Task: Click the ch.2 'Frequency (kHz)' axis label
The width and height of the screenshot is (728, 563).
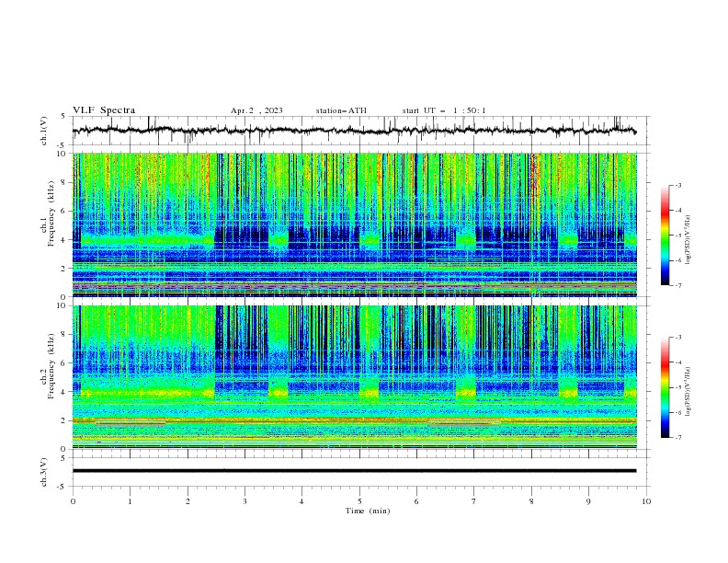Action: [51, 366]
